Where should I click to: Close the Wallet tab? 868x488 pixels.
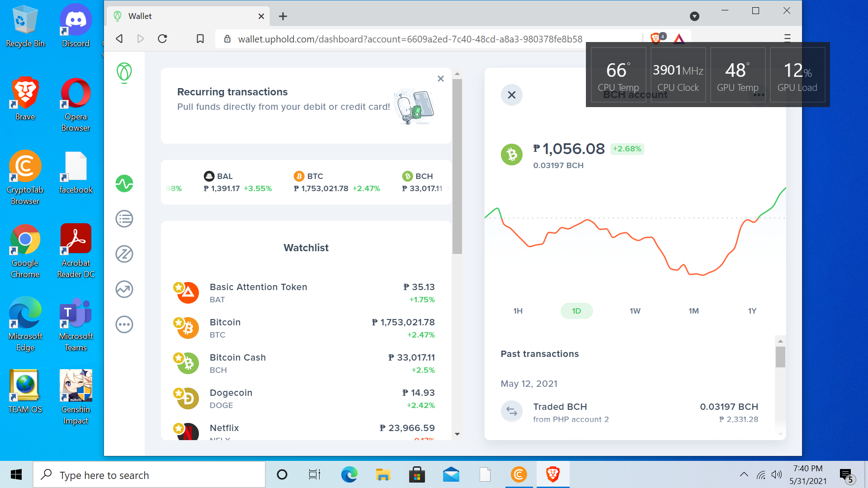tap(261, 16)
